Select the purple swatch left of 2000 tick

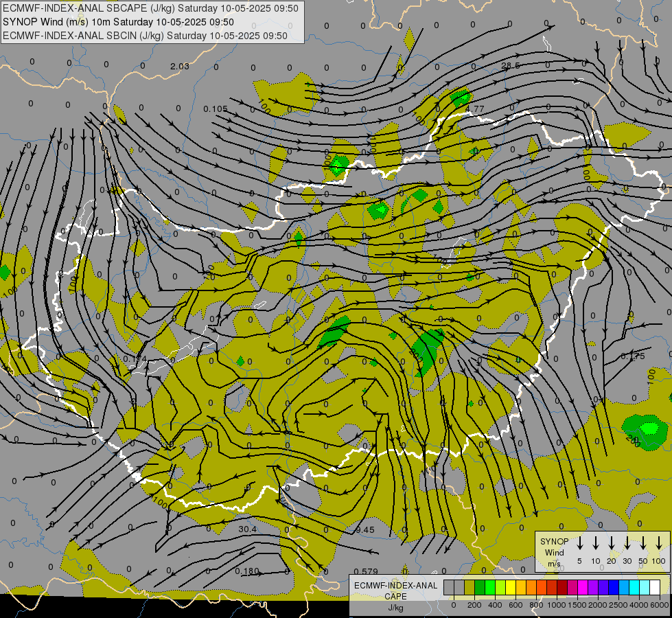pyautogui.click(x=593, y=588)
